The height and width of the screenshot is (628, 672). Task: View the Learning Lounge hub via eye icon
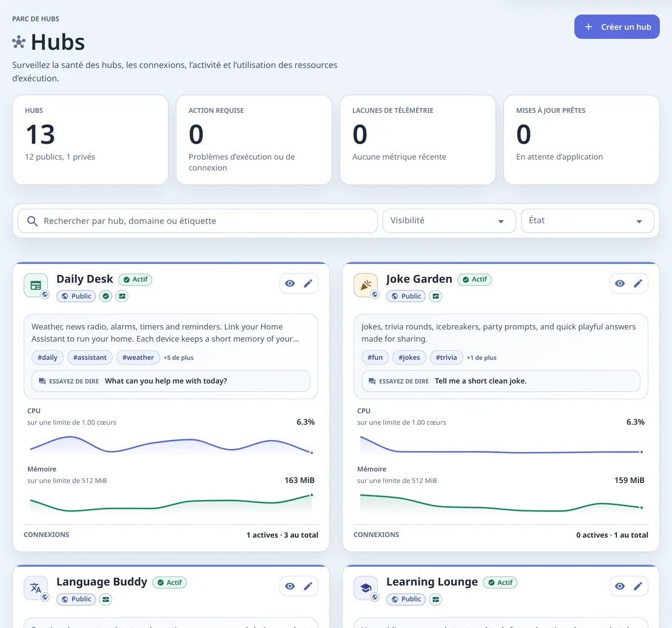click(x=620, y=586)
